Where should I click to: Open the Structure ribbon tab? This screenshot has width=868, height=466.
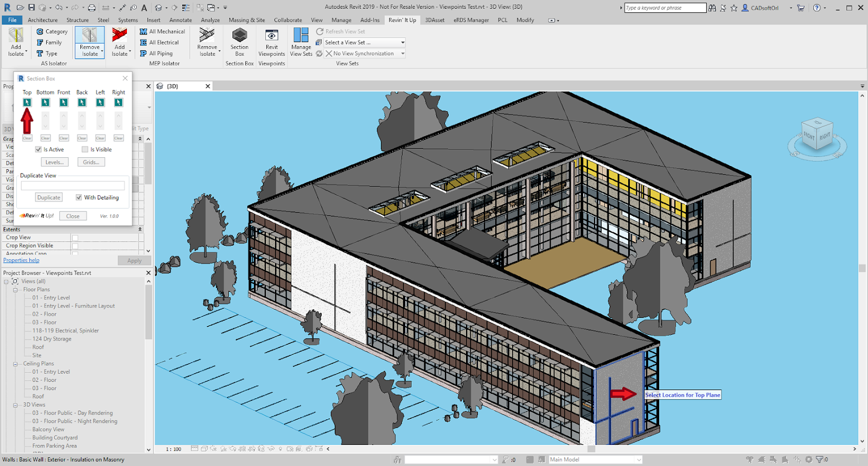click(x=78, y=20)
